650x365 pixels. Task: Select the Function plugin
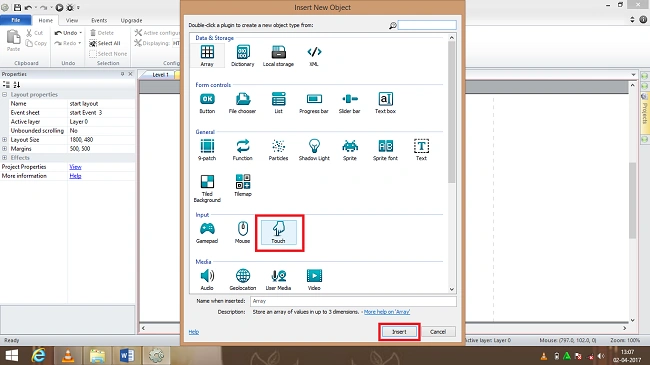point(243,150)
